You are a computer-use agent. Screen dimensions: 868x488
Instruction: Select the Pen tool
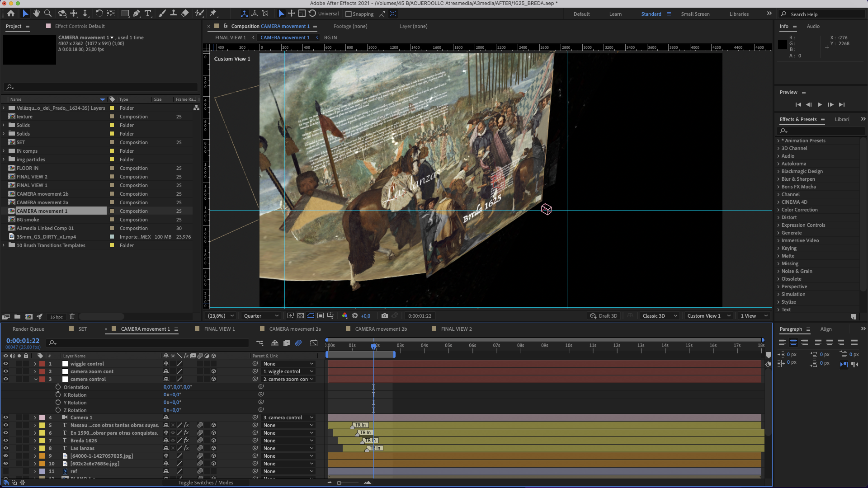click(x=136, y=14)
